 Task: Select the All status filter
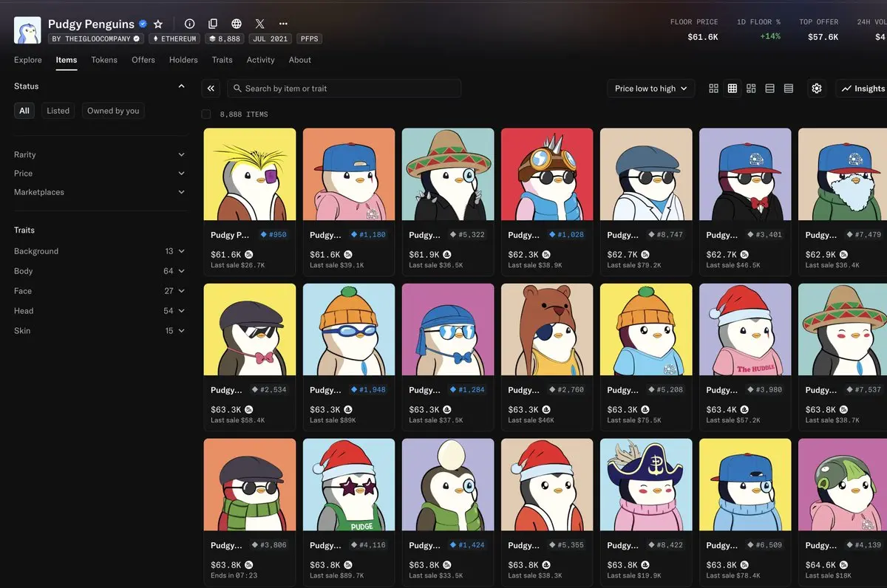24,111
